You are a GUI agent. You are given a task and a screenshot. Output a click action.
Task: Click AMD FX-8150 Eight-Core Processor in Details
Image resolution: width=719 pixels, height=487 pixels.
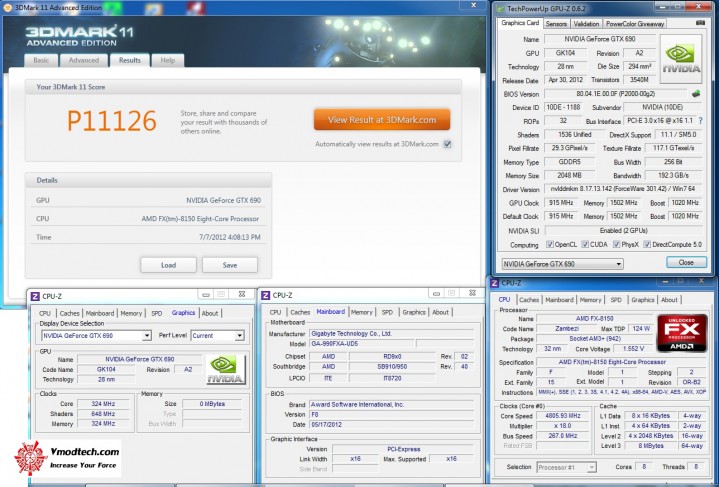pos(200,219)
